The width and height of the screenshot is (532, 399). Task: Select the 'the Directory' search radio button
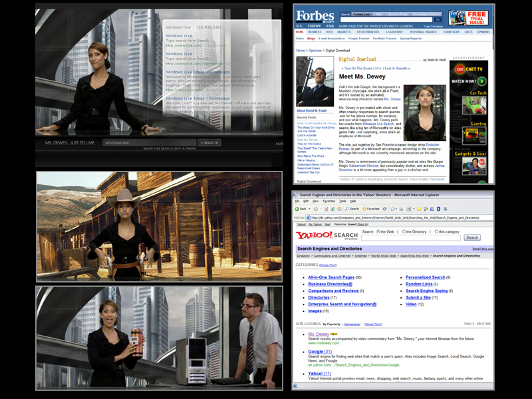click(404, 231)
